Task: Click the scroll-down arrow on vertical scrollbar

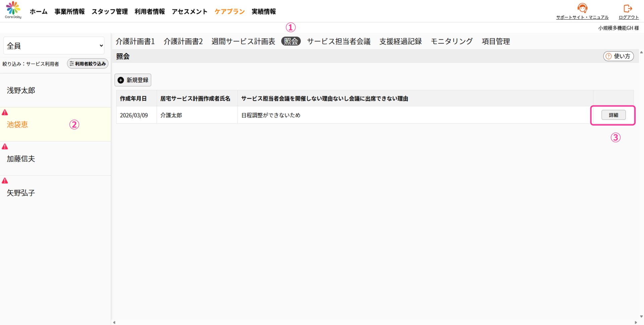Action: [x=641, y=316]
